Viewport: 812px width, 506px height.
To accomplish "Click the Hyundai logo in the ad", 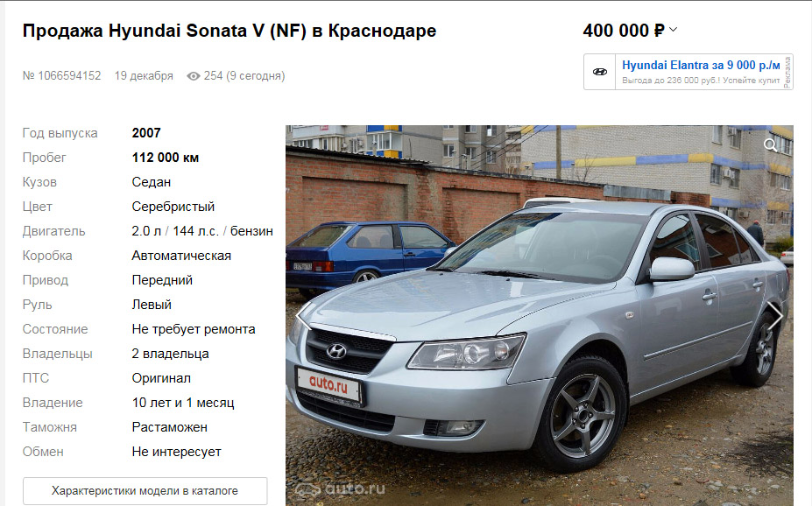I will coord(600,72).
